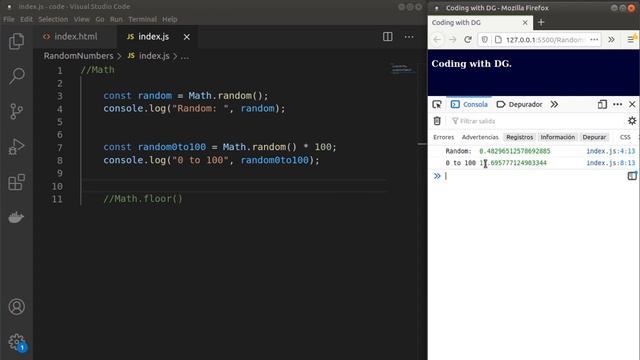Open the Selection menu
Screen dimensions: 640x360
(53, 19)
